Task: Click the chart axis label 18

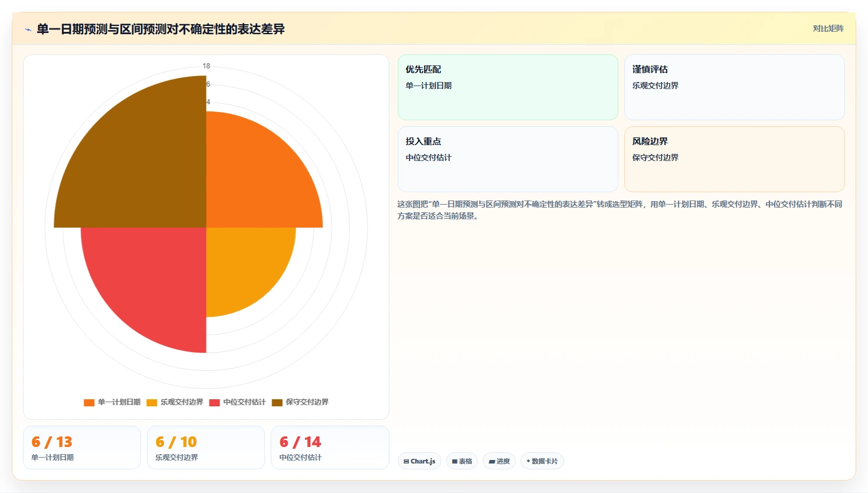Action: click(x=207, y=66)
